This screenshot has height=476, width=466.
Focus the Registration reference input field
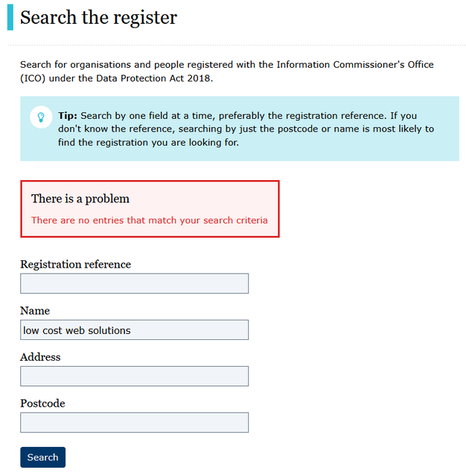click(134, 283)
